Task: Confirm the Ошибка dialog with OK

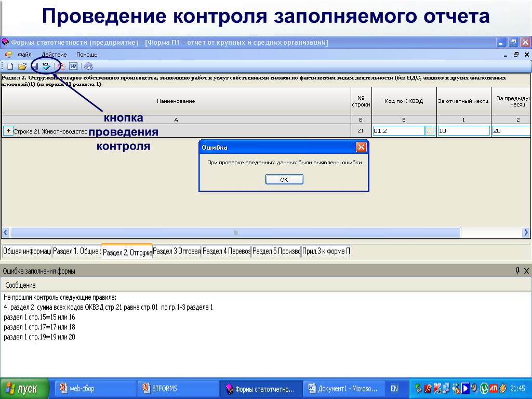Action: [284, 179]
